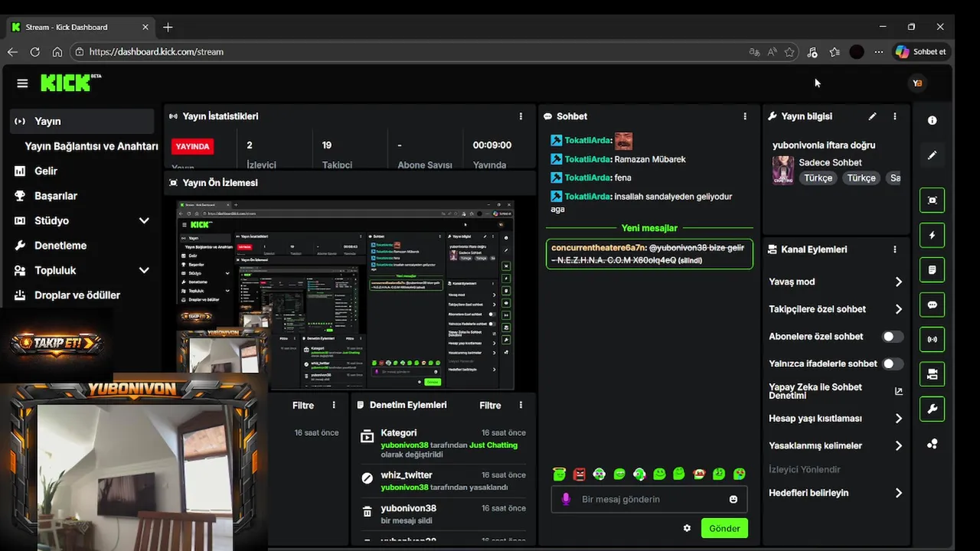This screenshot has height=551, width=980.
Task: Click the Just Chatting link in Kategori entry
Action: click(493, 445)
